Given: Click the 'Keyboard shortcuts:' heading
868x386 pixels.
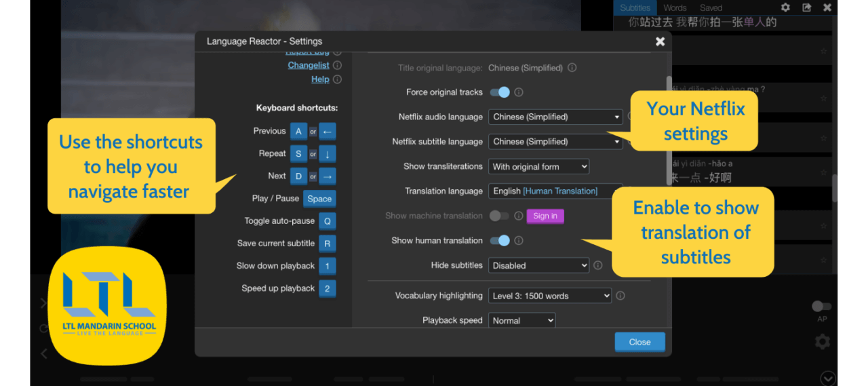Looking at the screenshot, I should coord(297,108).
